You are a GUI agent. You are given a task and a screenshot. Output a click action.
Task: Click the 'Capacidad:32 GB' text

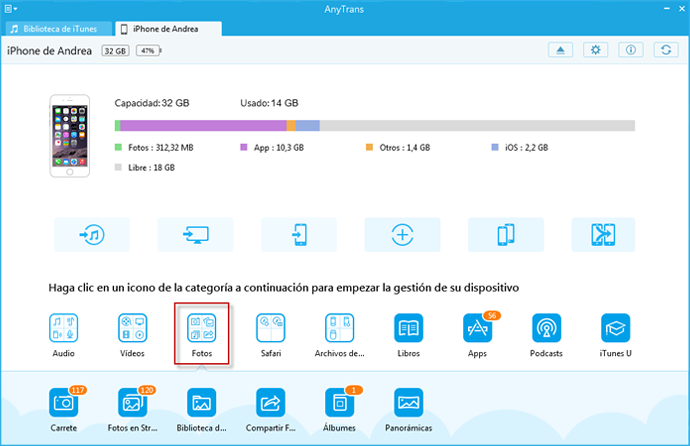152,103
